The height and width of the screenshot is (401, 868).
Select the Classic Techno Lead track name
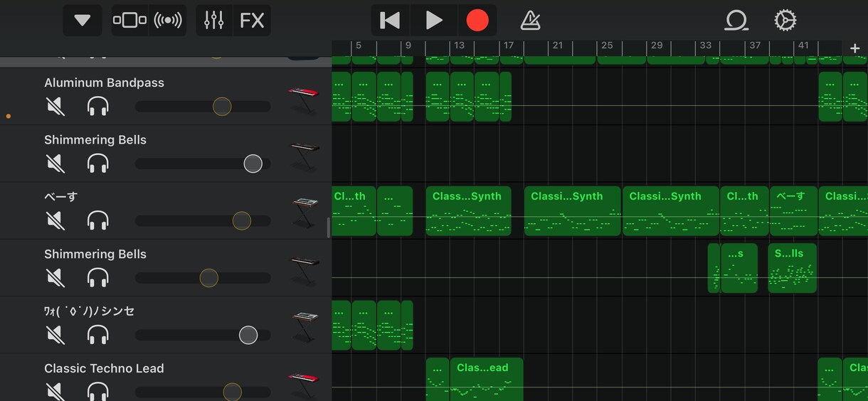(x=104, y=368)
